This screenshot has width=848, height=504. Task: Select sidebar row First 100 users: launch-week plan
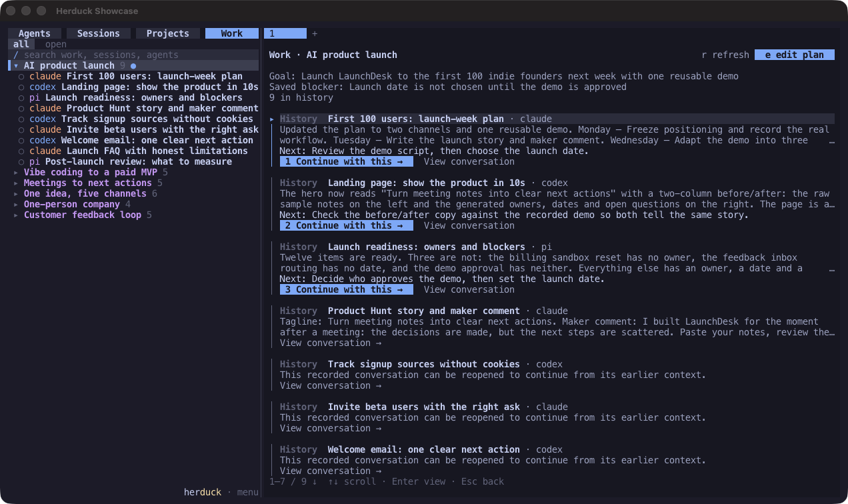(x=133, y=76)
